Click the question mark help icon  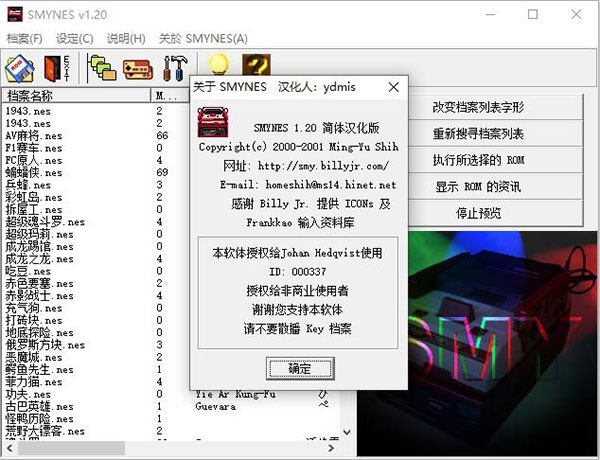256,64
